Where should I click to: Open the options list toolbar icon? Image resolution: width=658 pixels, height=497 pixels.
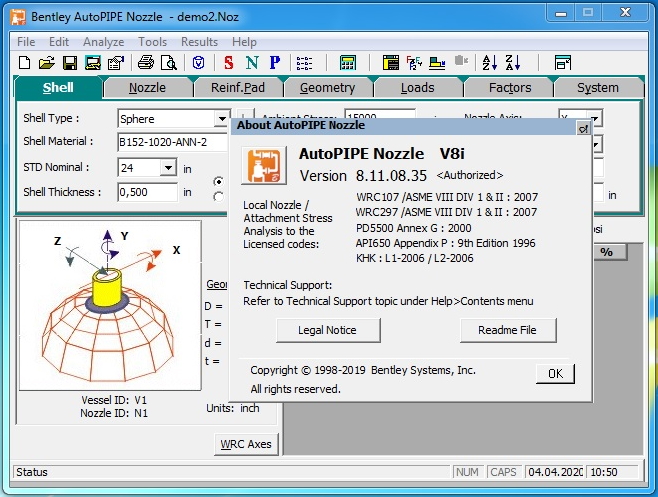[304, 63]
